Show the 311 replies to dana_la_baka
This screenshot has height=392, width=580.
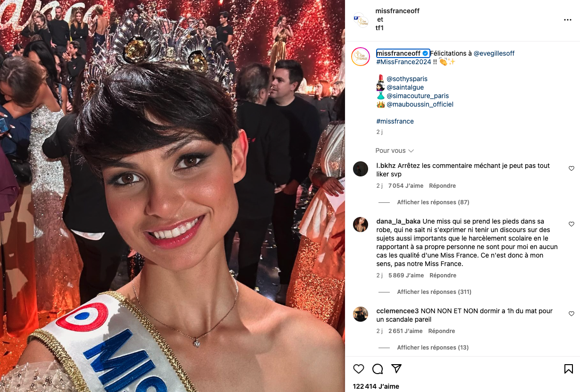pos(434,292)
